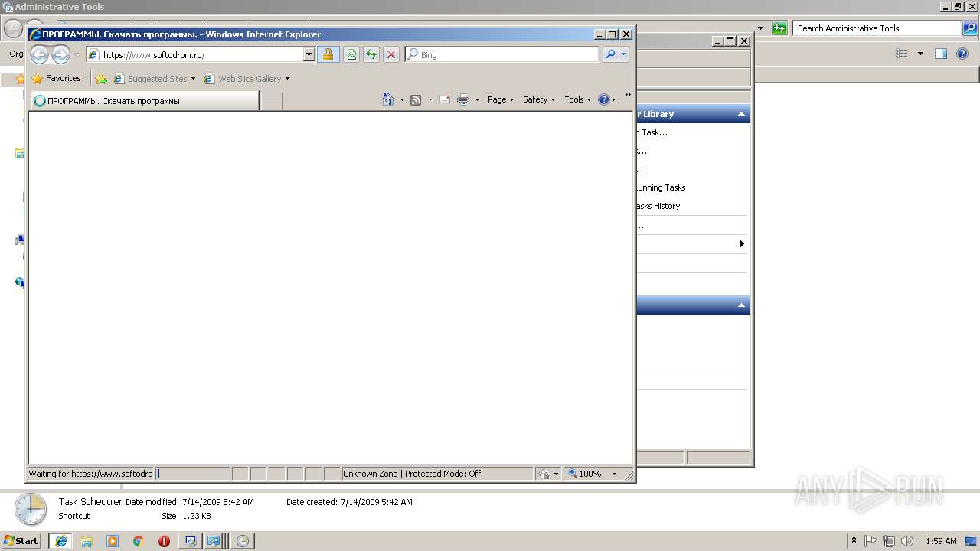Click the Home page icon

388,99
